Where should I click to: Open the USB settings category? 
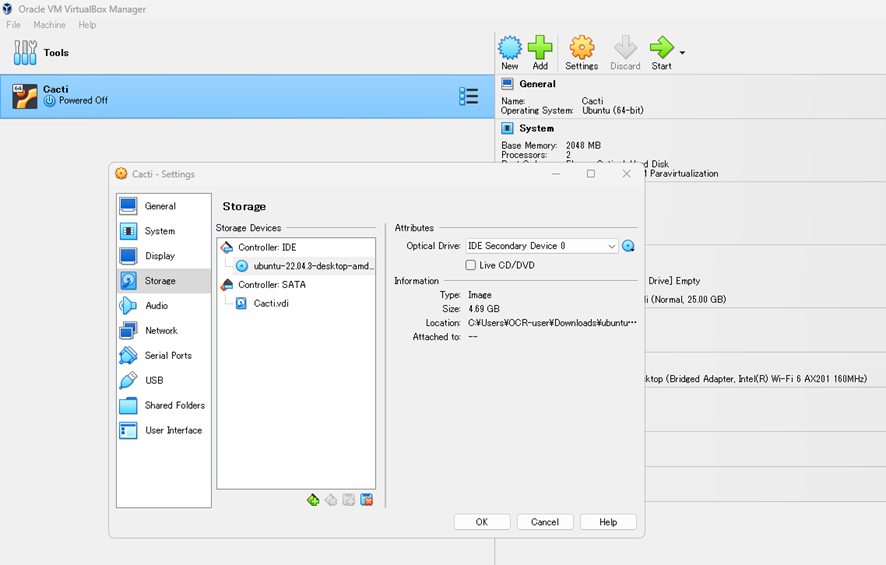[x=164, y=380]
